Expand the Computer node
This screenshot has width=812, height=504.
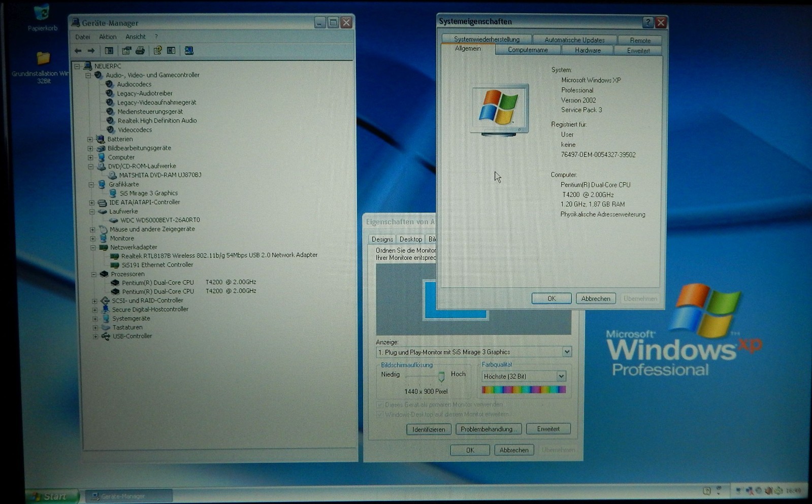90,157
